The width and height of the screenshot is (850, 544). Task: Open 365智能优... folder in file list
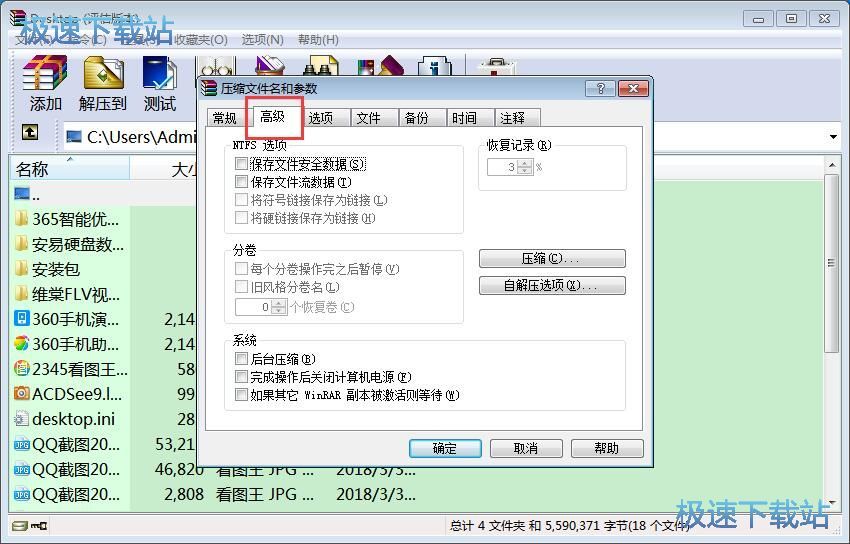tap(67, 219)
